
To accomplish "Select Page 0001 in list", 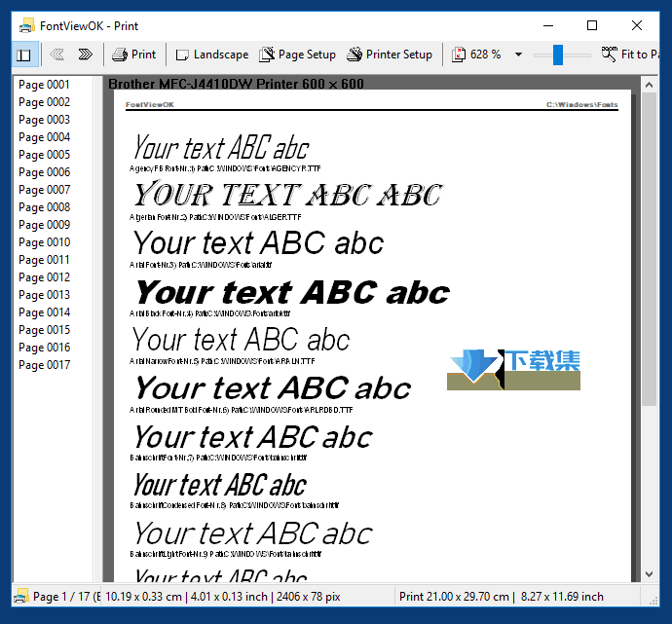I will point(44,85).
